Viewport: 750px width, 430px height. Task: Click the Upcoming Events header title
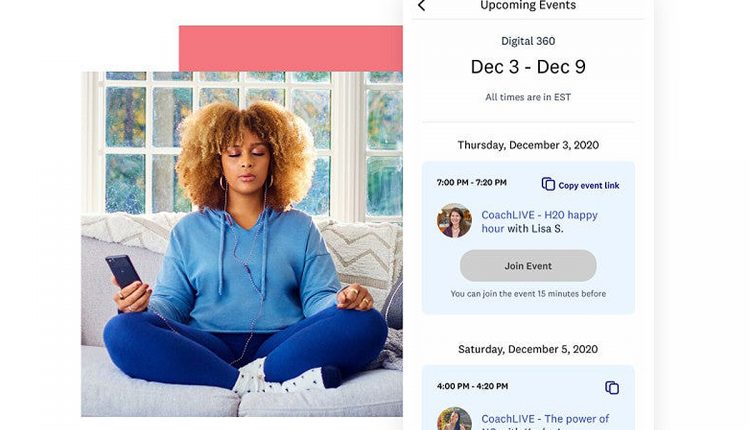tap(528, 5)
